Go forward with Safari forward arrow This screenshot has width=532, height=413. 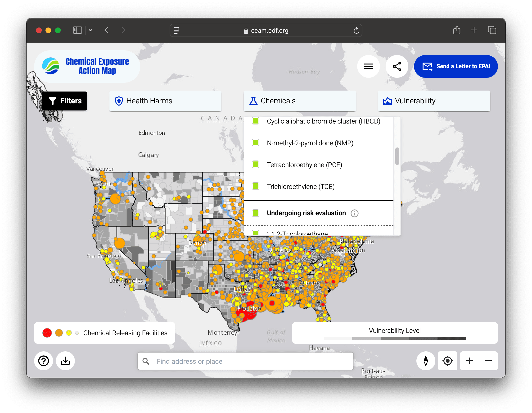(x=123, y=30)
